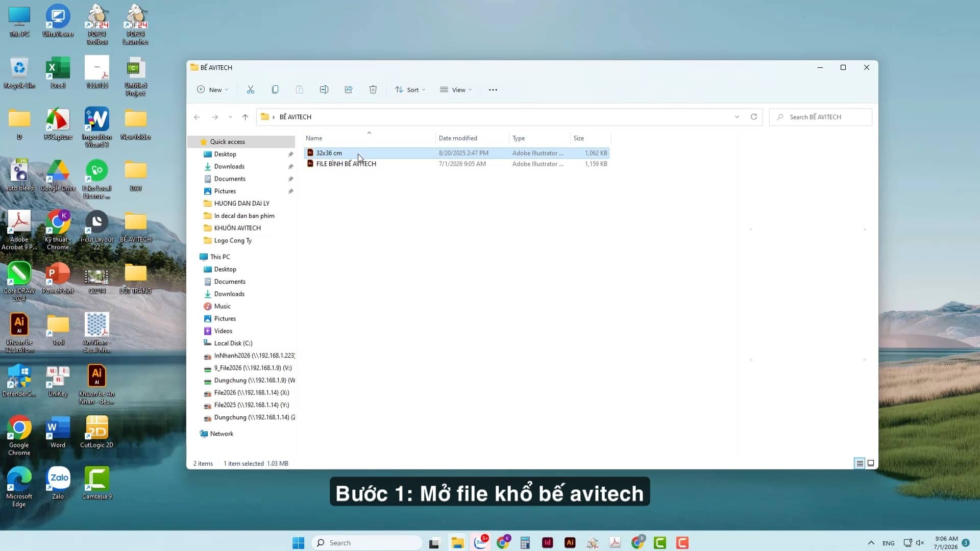Click CutLogic 2D desktop icon

96,432
